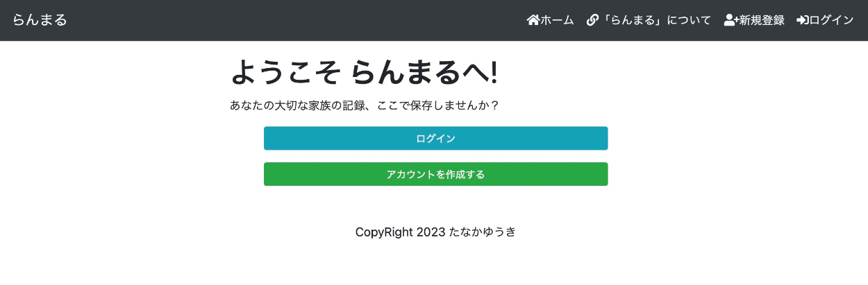This screenshot has width=868, height=285.
Task: Click the sign-in arrow icon in navbar
Action: point(803,20)
